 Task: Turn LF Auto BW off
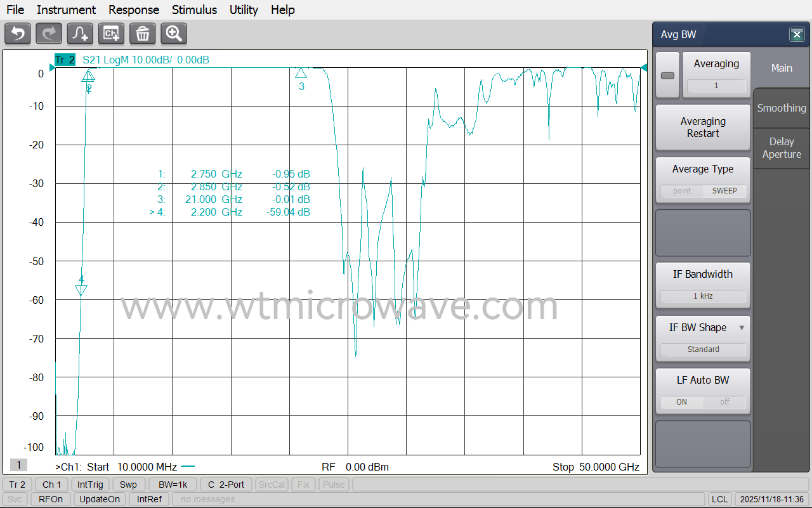point(725,401)
